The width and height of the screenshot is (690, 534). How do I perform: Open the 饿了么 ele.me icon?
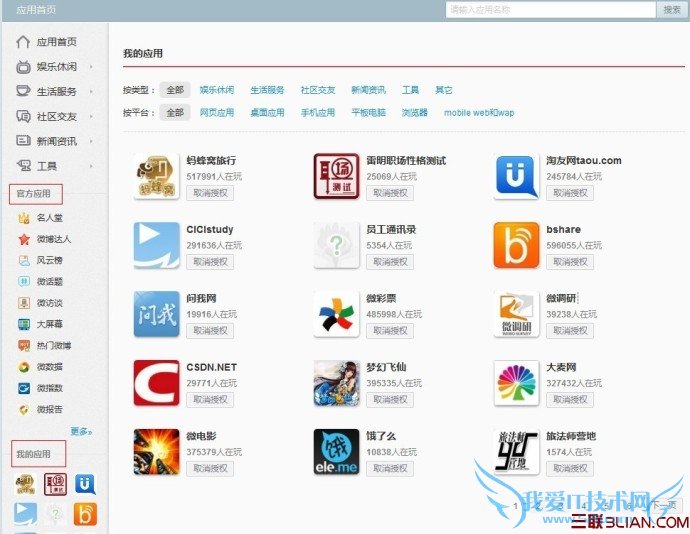click(x=337, y=452)
